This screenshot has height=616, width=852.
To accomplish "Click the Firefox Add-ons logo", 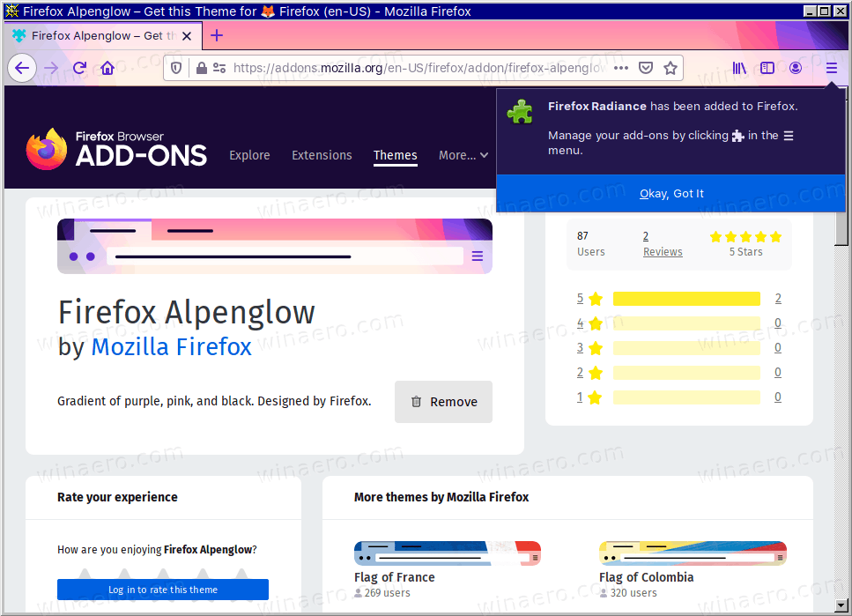I will tap(116, 149).
